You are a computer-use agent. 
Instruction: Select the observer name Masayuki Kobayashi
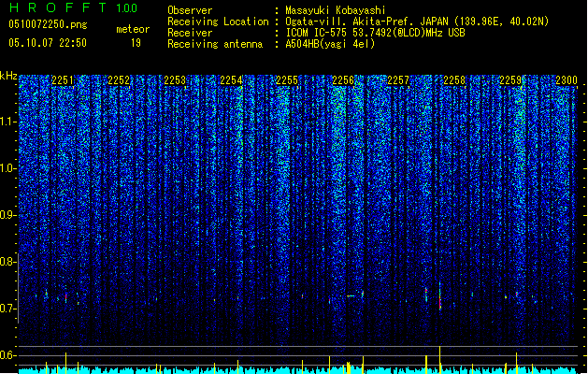coord(336,10)
